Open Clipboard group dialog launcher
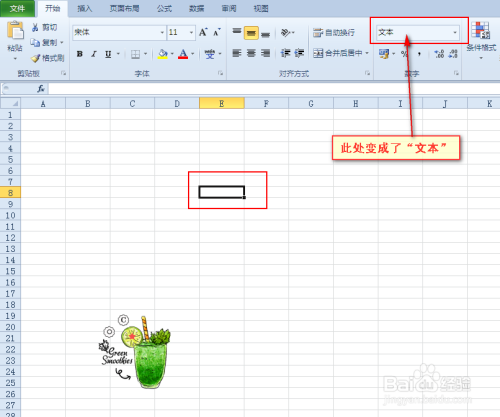Viewport: 500px width, 417px height. point(63,73)
